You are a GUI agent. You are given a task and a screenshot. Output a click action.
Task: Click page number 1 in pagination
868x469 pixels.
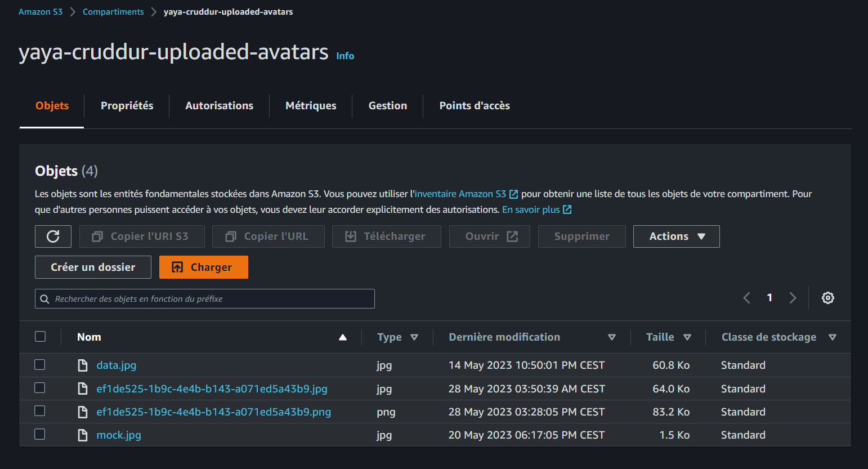[769, 298]
